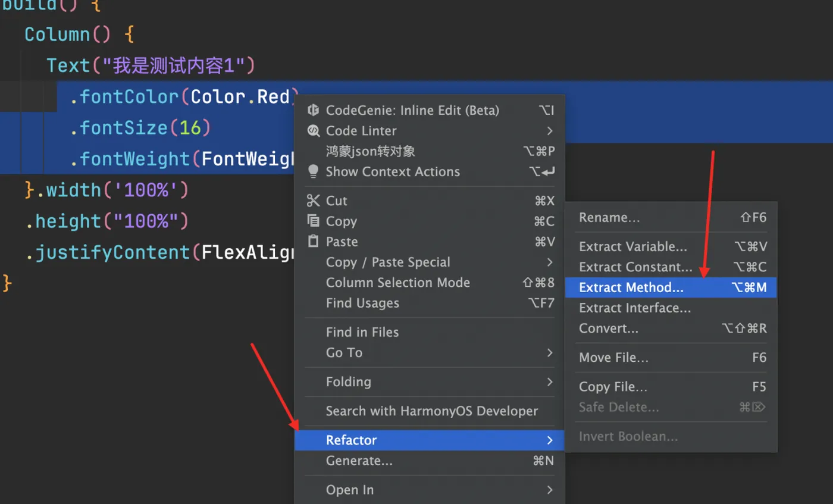Click the Code Linter magnifier icon
This screenshot has height=504, width=833.
[313, 131]
